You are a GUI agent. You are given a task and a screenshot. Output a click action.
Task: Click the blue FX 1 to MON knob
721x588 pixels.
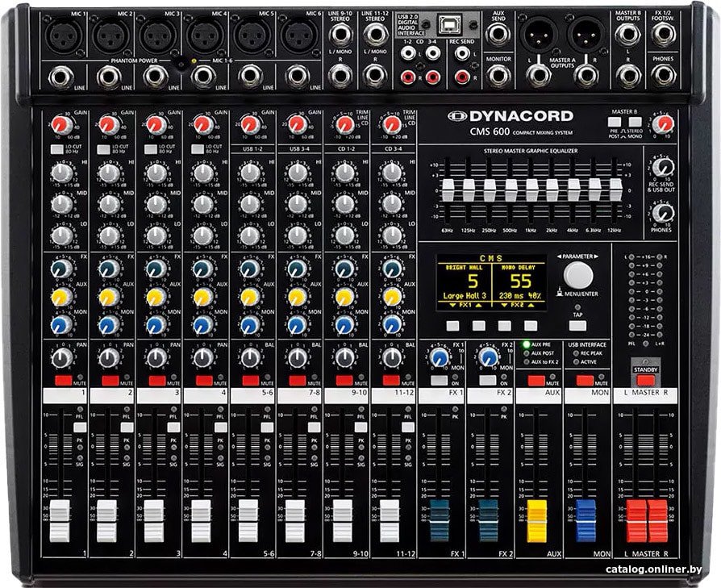pos(440,357)
